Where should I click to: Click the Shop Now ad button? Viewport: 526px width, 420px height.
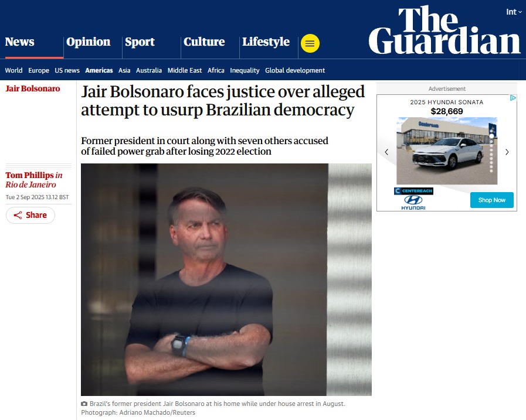[492, 200]
